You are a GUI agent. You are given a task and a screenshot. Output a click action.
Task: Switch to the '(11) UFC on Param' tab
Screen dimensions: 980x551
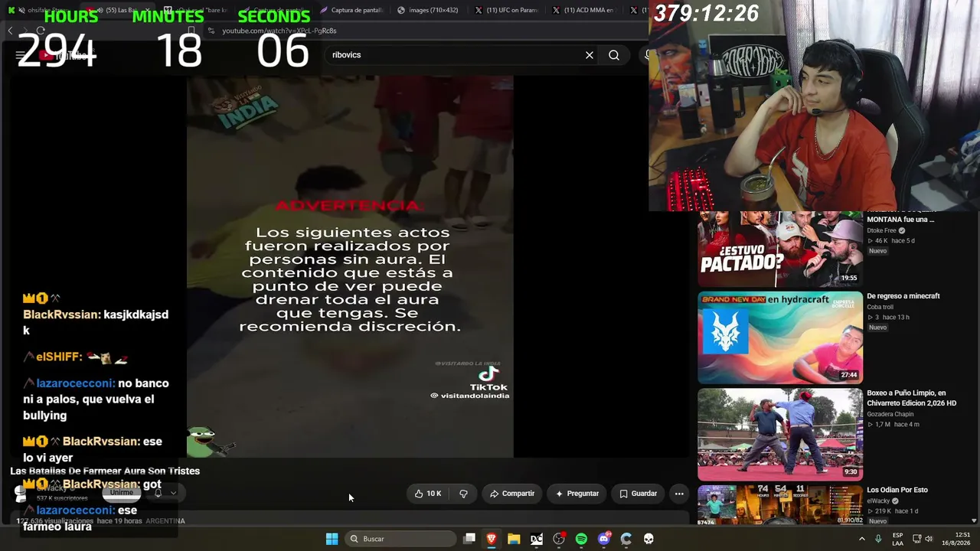click(505, 11)
